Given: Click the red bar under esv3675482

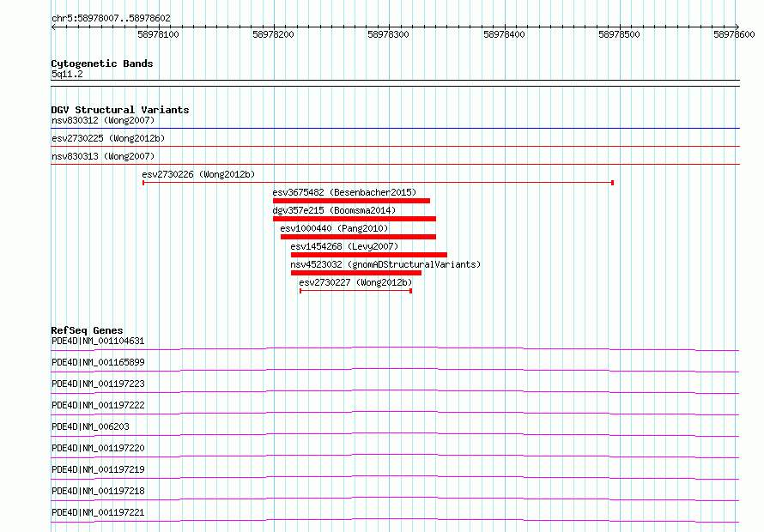Looking at the screenshot, I should pyautogui.click(x=351, y=201).
